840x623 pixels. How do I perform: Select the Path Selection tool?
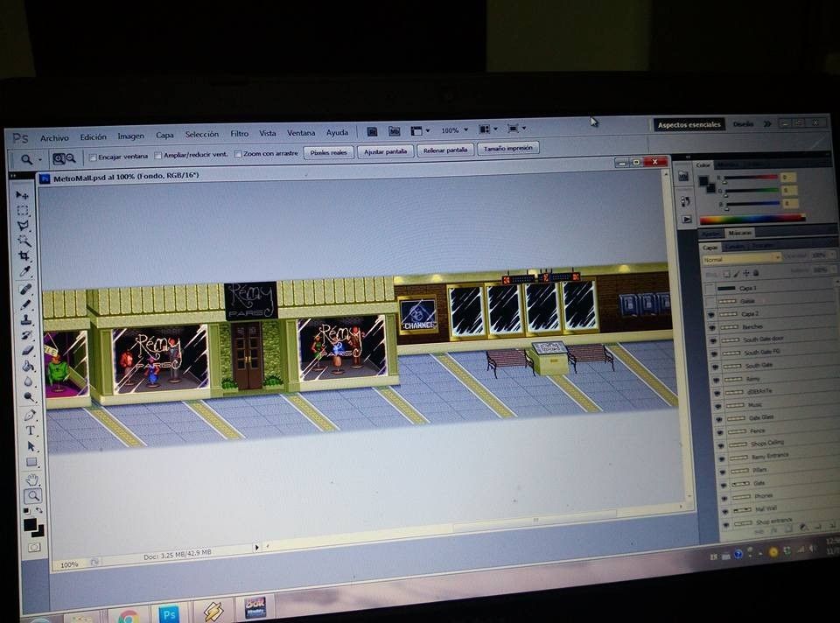[31, 446]
